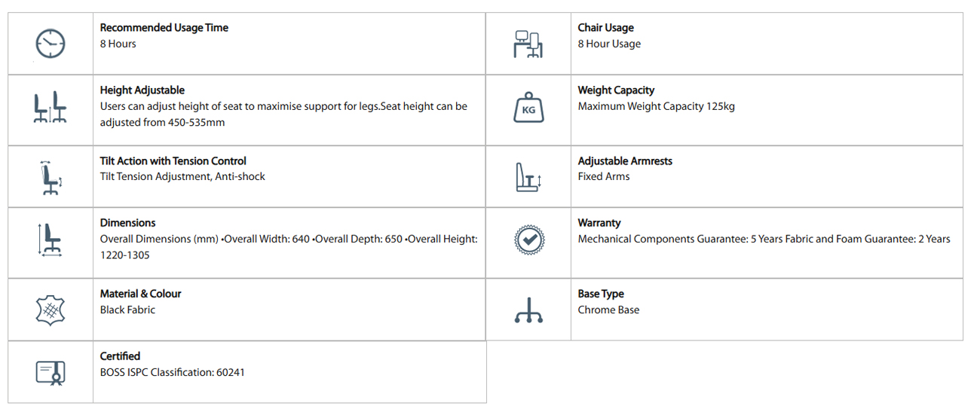Click the clock icon for Recommended Usage Time
The width and height of the screenshot is (980, 418).
(x=51, y=44)
